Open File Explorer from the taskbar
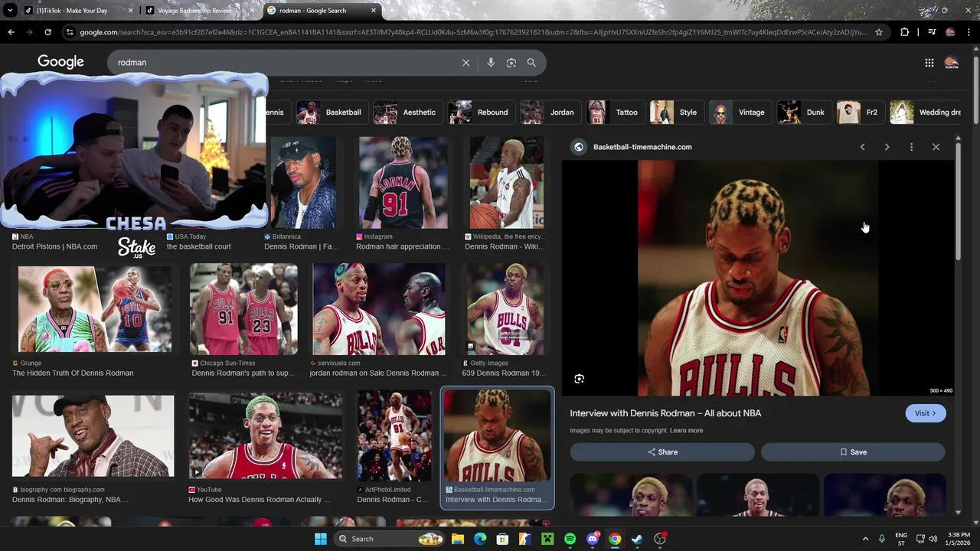980x551 pixels. (x=458, y=539)
